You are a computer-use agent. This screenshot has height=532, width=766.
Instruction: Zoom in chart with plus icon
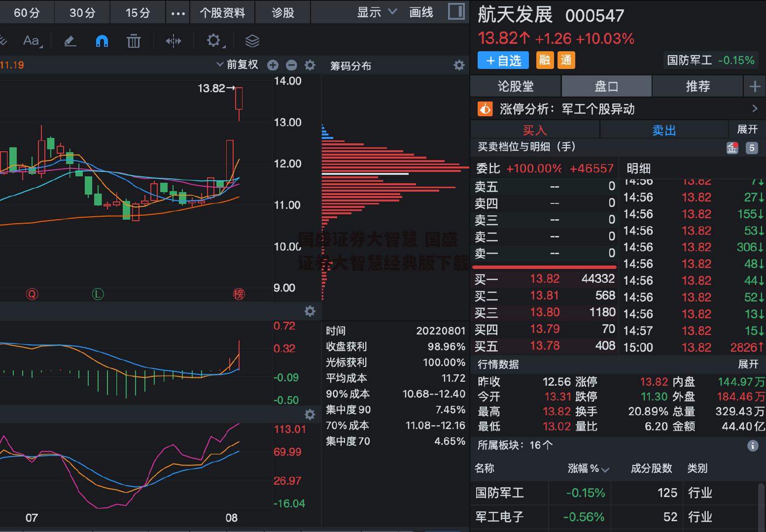(273, 65)
